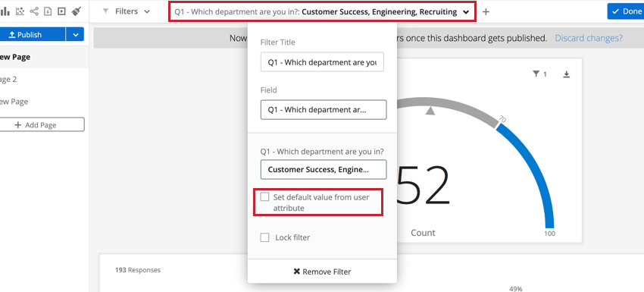644x292 pixels.
Task: Click the play presentation icon
Action: pos(61,11)
